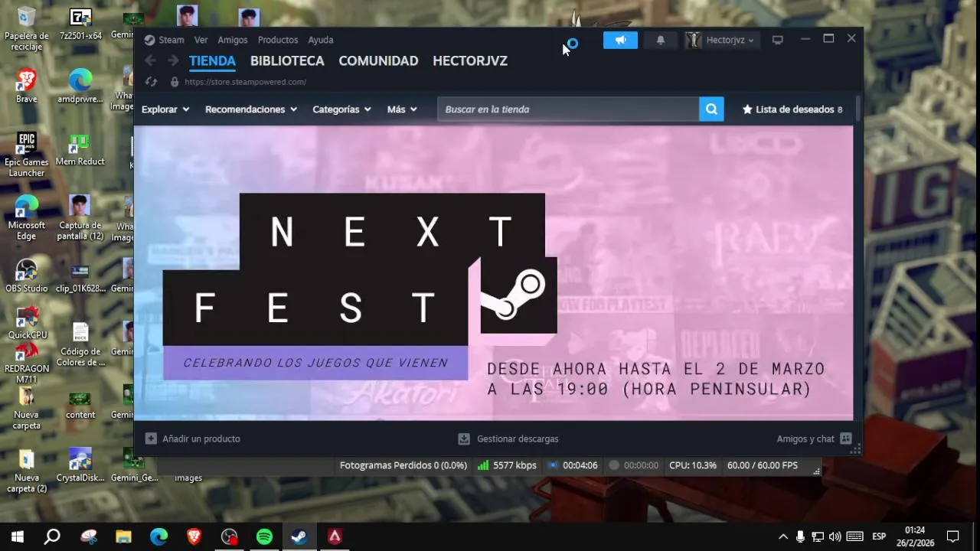
Task: Switch Steam to Big Picture mode icon
Action: pyautogui.click(x=778, y=40)
